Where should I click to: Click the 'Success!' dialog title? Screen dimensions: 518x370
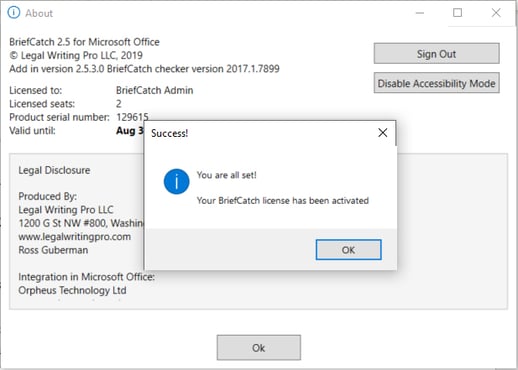point(169,133)
